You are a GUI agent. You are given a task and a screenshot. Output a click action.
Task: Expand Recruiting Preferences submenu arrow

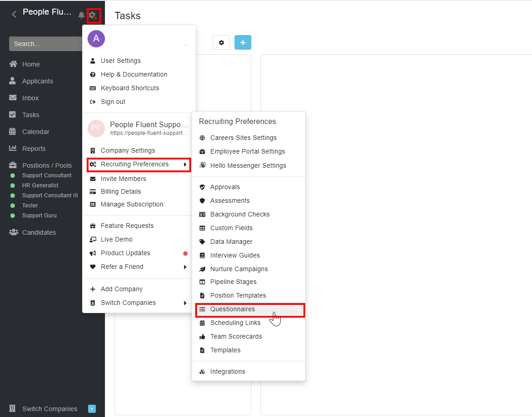click(185, 165)
